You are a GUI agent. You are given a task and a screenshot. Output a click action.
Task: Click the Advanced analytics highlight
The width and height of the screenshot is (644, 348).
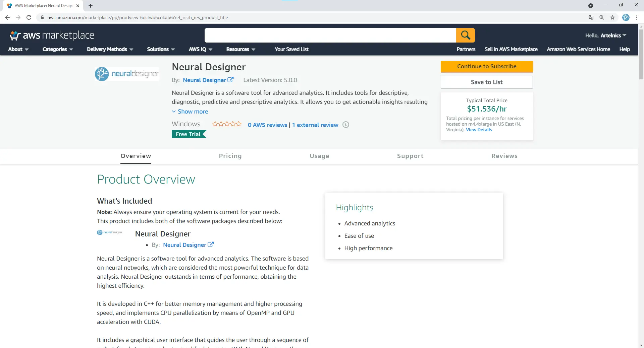pos(370,223)
